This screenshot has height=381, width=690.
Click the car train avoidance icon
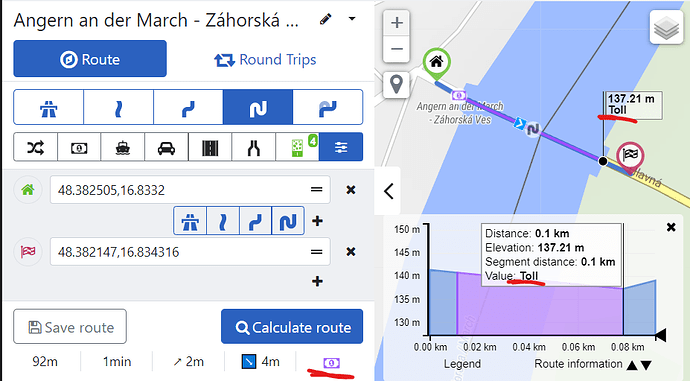click(166, 147)
